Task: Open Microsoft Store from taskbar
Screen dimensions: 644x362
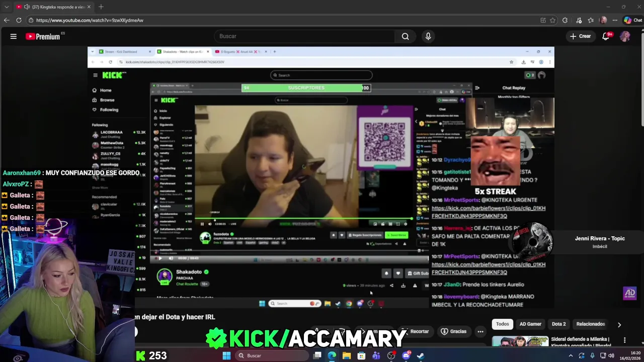Action: tap(361, 355)
